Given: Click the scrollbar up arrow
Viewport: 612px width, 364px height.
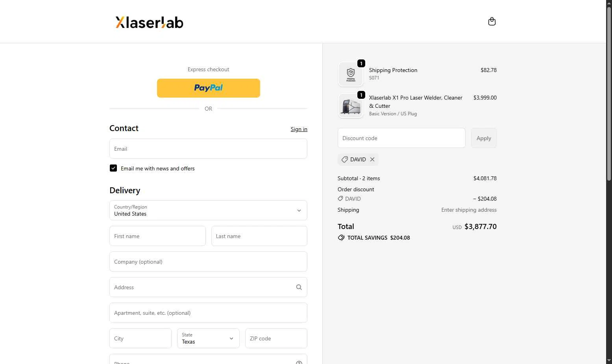Looking at the screenshot, I should (609, 3).
